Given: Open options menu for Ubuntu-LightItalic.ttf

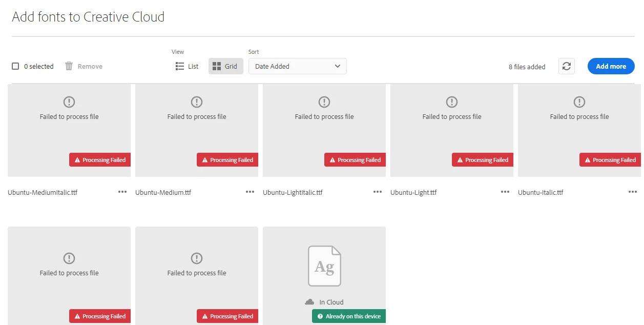Looking at the screenshot, I should pyautogui.click(x=378, y=192).
